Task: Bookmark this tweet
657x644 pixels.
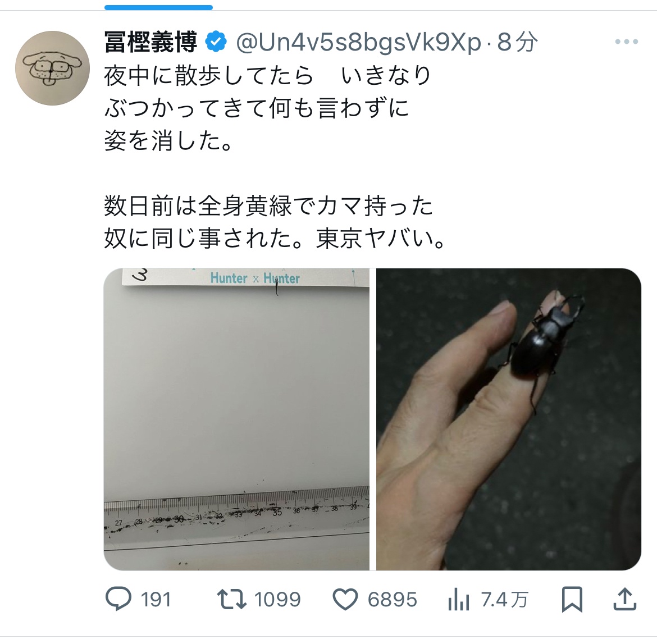Action: (572, 600)
